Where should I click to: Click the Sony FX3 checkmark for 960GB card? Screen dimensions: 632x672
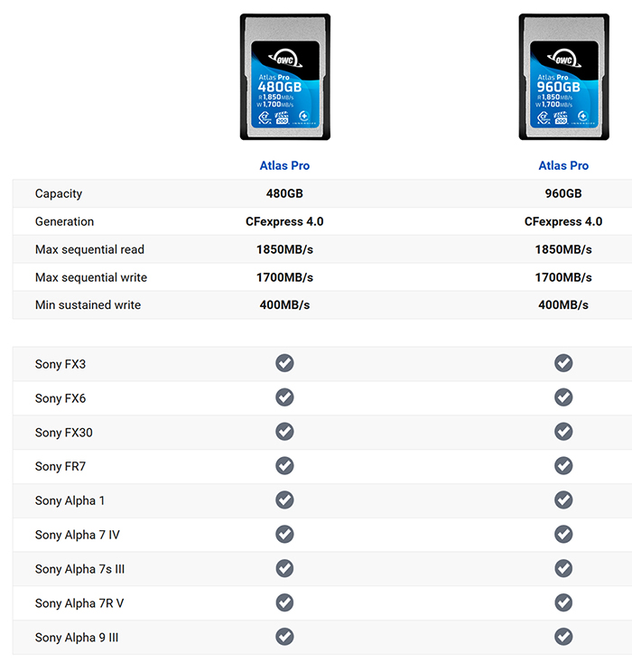[x=563, y=363]
